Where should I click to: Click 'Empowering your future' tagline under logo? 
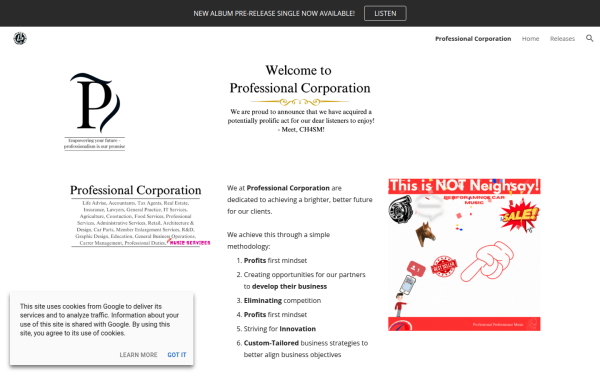[95, 143]
